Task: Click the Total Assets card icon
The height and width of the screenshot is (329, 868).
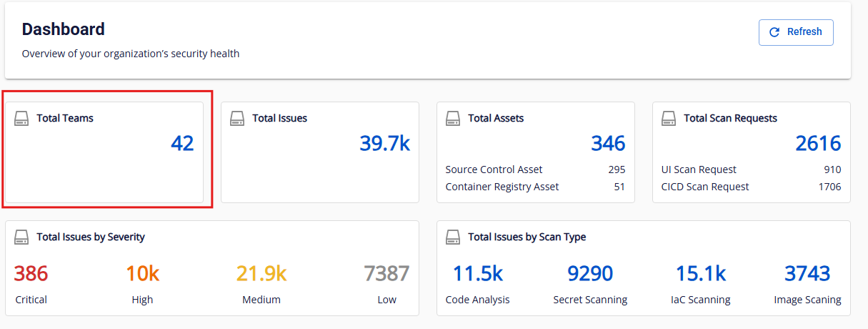Action: pos(453,118)
